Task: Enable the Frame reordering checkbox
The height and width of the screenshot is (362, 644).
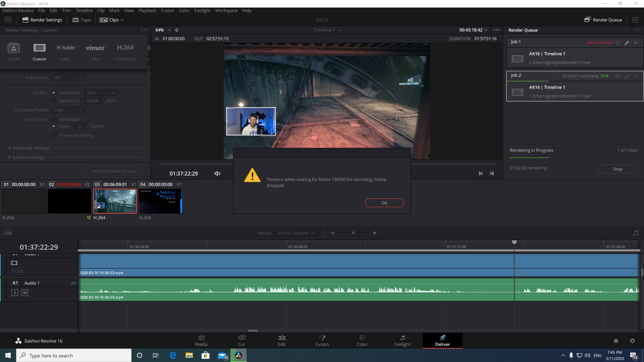Action: tap(53, 136)
